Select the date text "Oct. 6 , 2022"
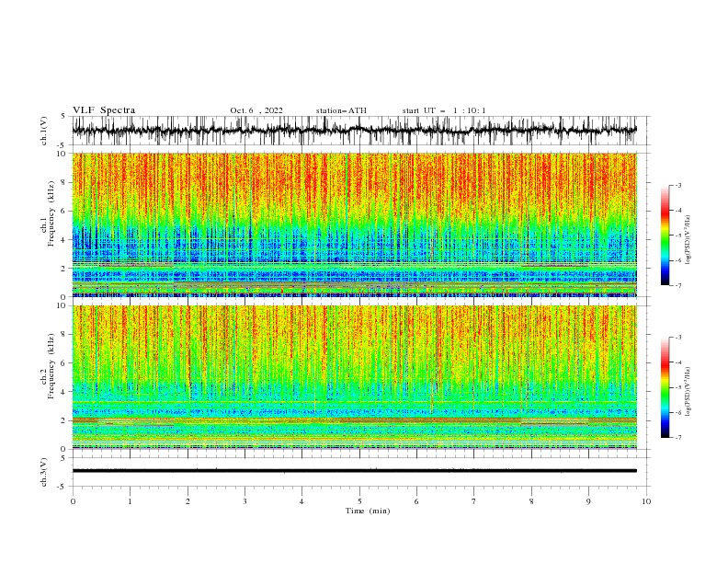The width and height of the screenshot is (728, 563). 256,110
